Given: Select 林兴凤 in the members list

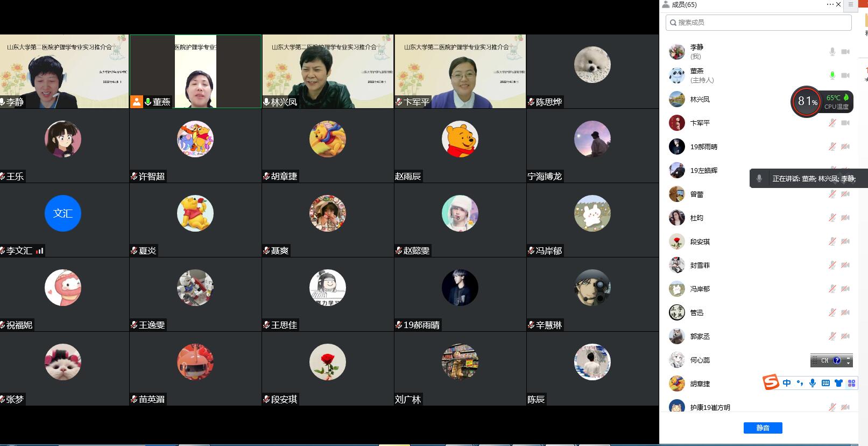Looking at the screenshot, I should coord(700,99).
